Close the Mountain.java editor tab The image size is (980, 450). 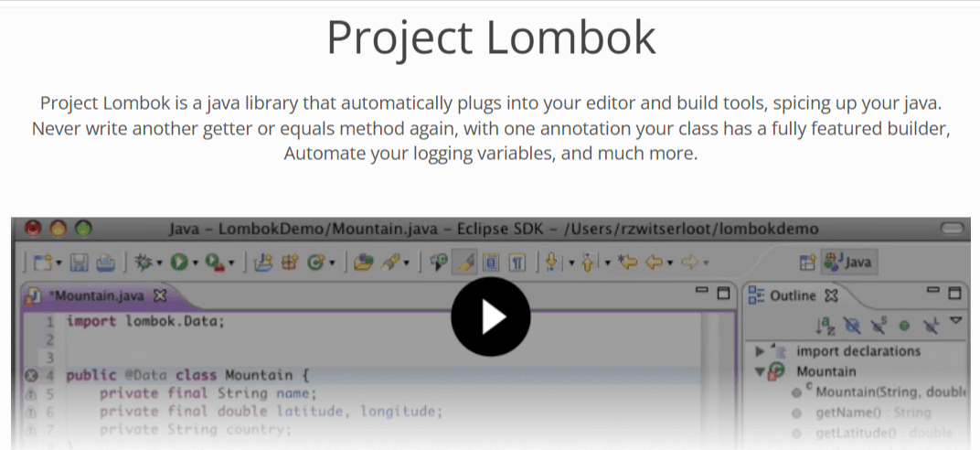click(x=160, y=296)
